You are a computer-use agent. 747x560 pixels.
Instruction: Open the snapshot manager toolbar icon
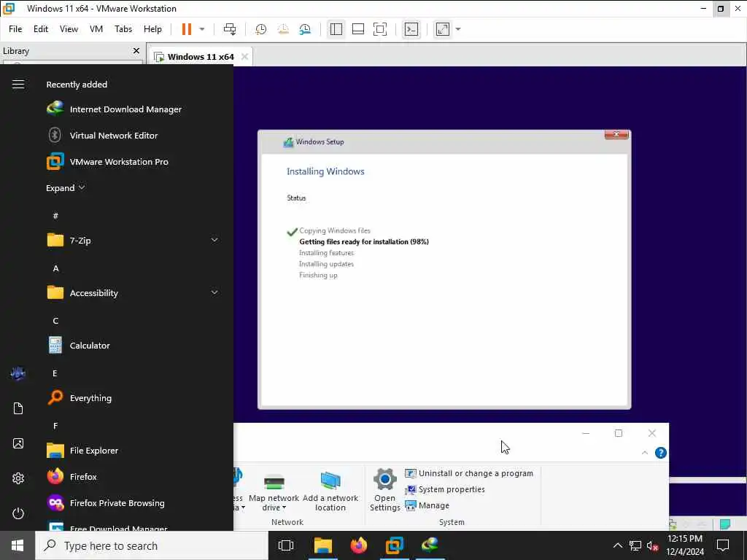tap(305, 29)
